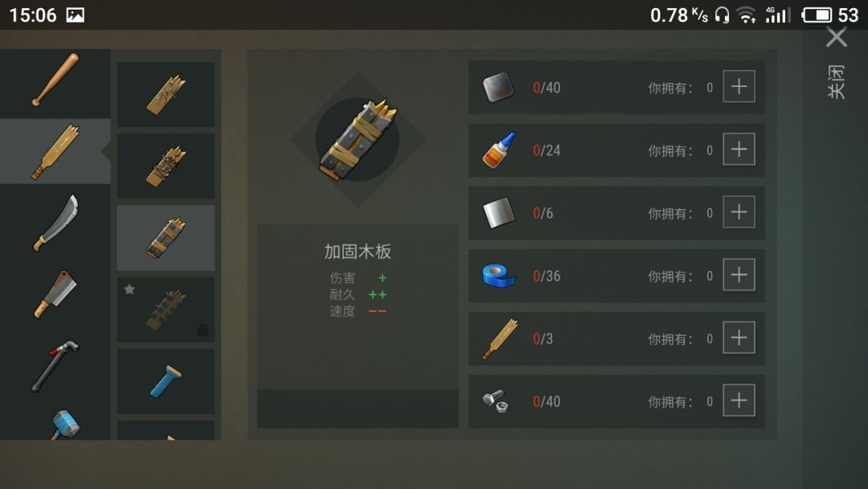Select the blue grip handle item

pyautogui.click(x=166, y=381)
